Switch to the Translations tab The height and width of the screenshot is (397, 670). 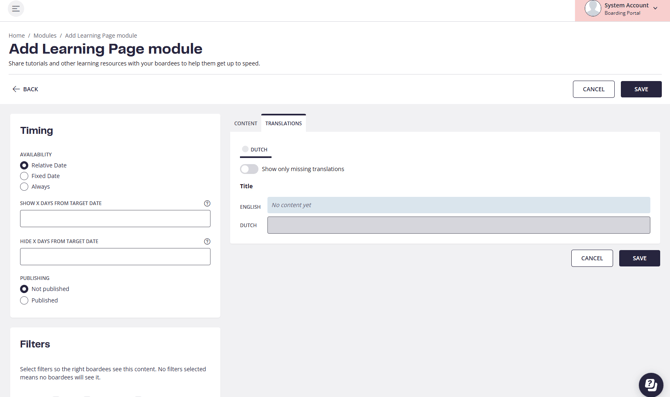point(283,123)
